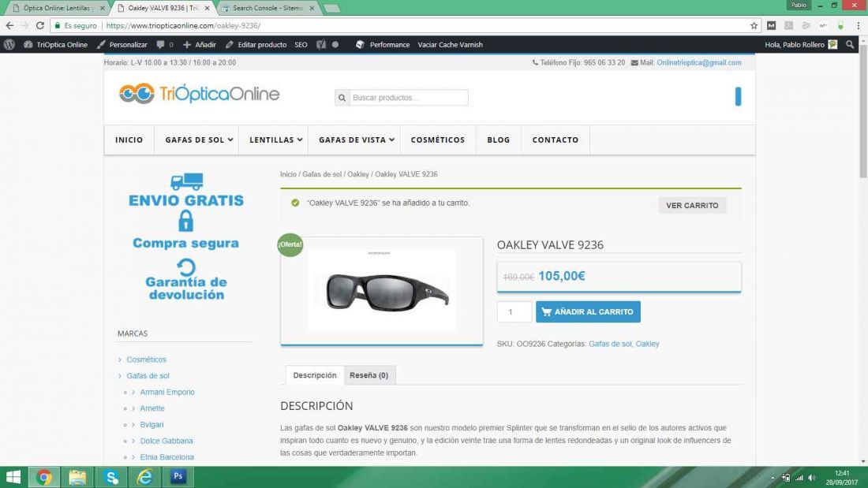Open Gafas de sol in Marcas sidebar
This screenshot has height=488, width=868.
click(x=148, y=376)
